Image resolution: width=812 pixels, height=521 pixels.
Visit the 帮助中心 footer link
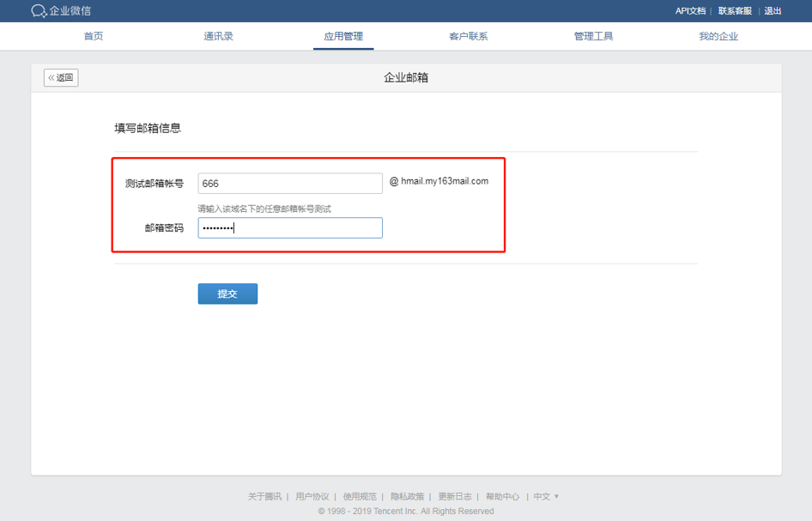[502, 496]
